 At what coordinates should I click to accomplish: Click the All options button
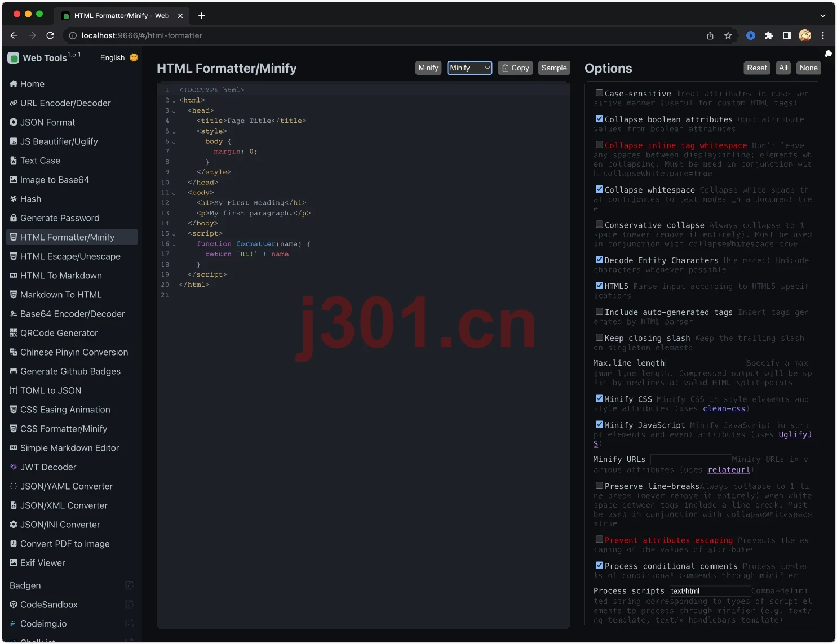(x=783, y=68)
